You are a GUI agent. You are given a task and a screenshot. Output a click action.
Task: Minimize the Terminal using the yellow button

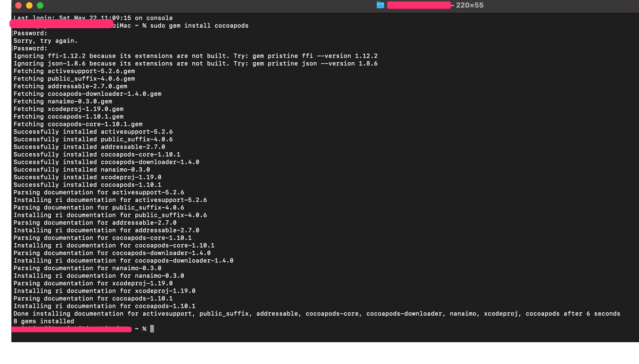coord(29,5)
